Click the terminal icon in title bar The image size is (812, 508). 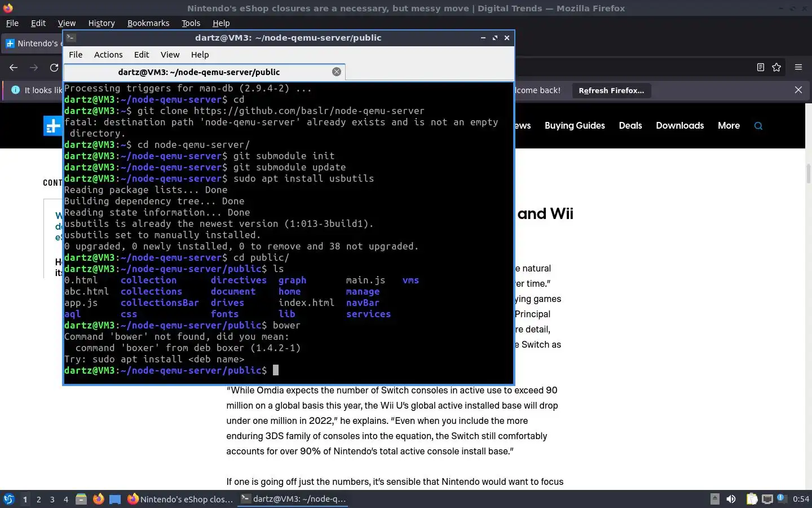pyautogui.click(x=70, y=38)
